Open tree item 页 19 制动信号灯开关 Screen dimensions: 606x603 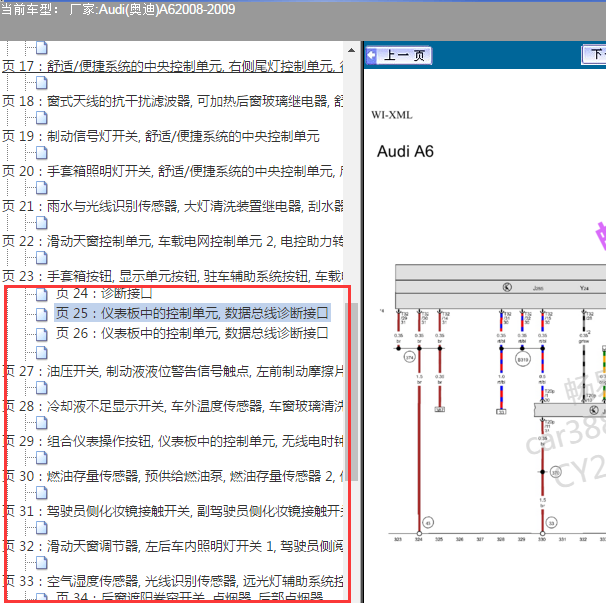161,136
